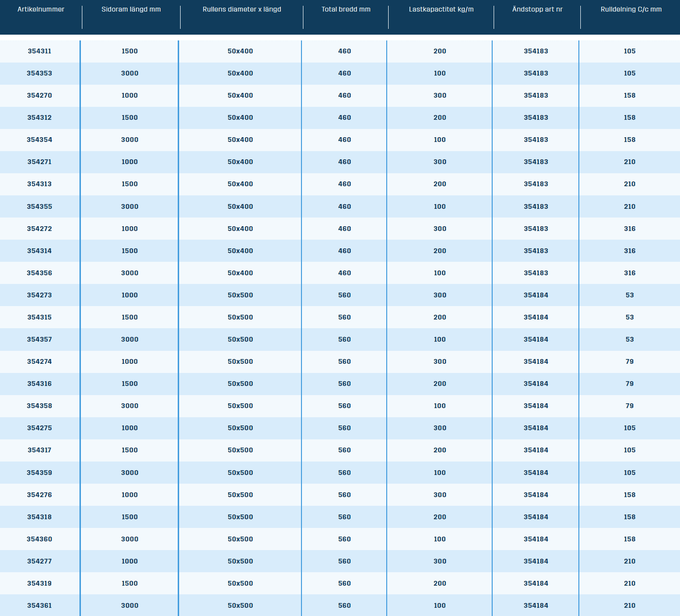Click roller pitch 105 in row 354275
This screenshot has height=616, width=680.
(x=630, y=428)
